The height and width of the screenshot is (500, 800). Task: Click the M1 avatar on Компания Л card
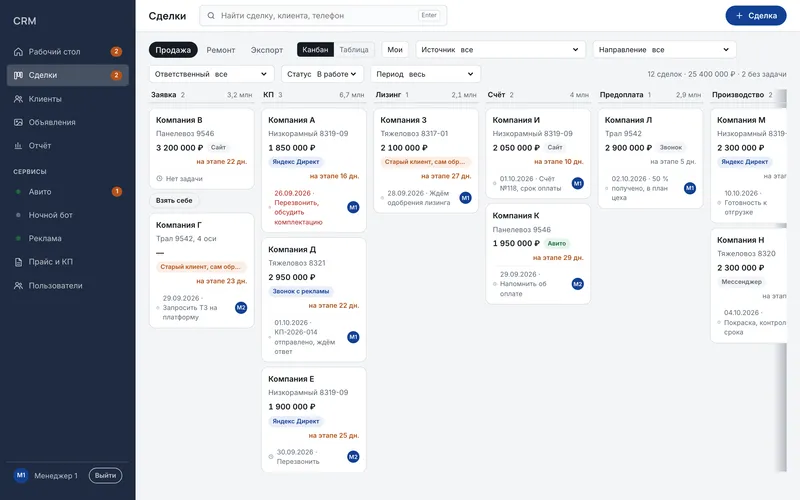point(690,188)
